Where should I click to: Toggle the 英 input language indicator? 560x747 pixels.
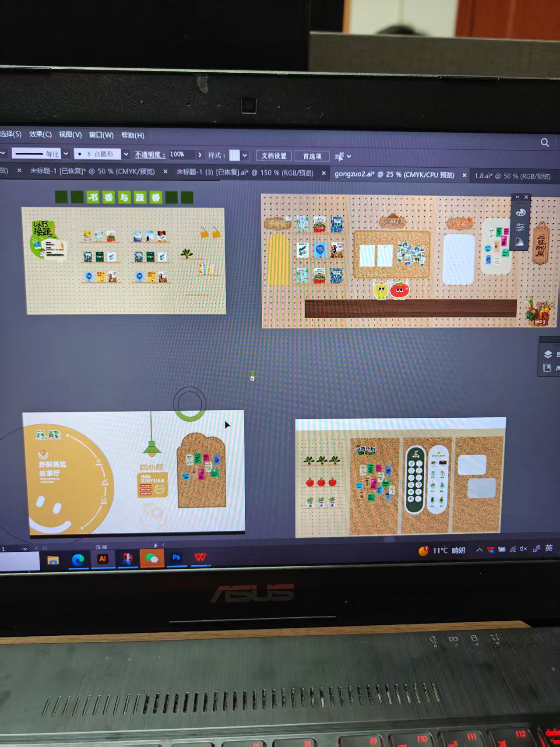[549, 548]
